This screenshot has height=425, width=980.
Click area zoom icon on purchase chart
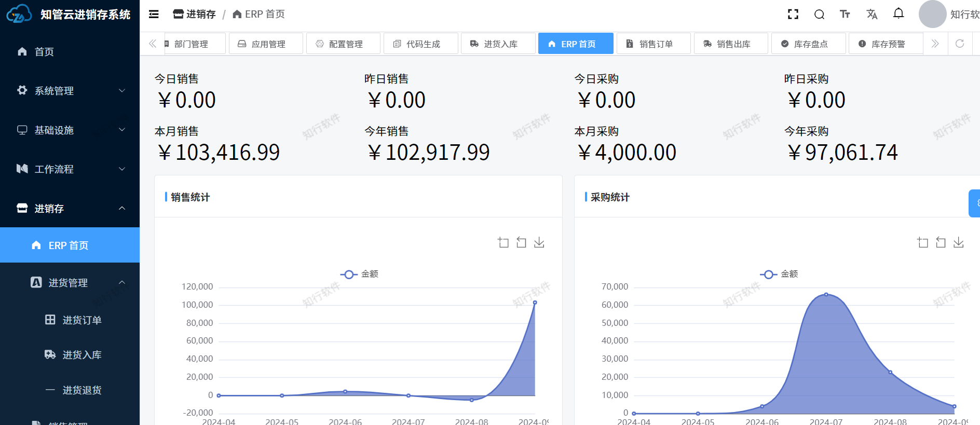[x=922, y=242]
